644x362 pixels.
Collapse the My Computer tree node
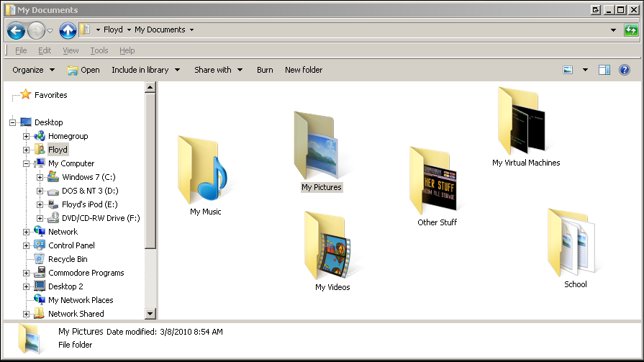coord(27,163)
